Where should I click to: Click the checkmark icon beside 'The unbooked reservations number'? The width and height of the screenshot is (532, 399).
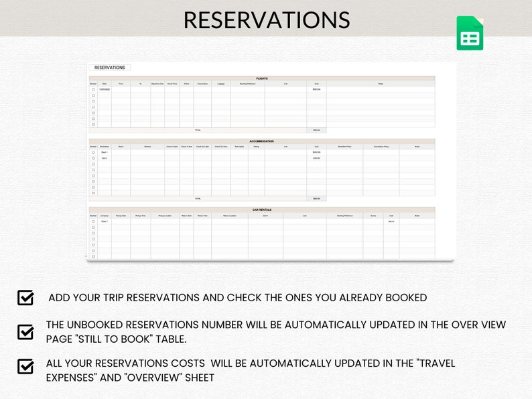coord(25,331)
